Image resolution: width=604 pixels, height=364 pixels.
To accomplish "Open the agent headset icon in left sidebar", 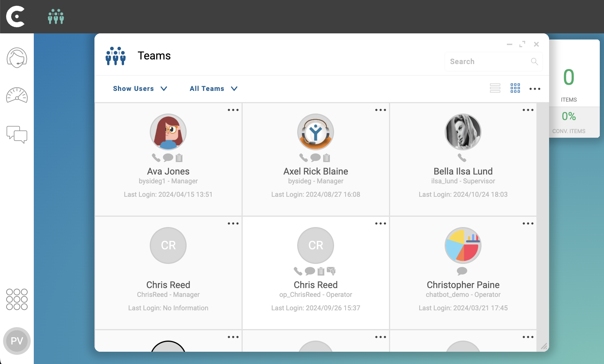I will (x=17, y=58).
